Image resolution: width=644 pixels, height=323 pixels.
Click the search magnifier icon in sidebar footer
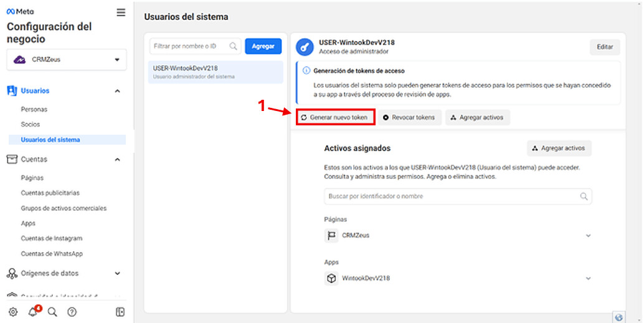coord(52,312)
